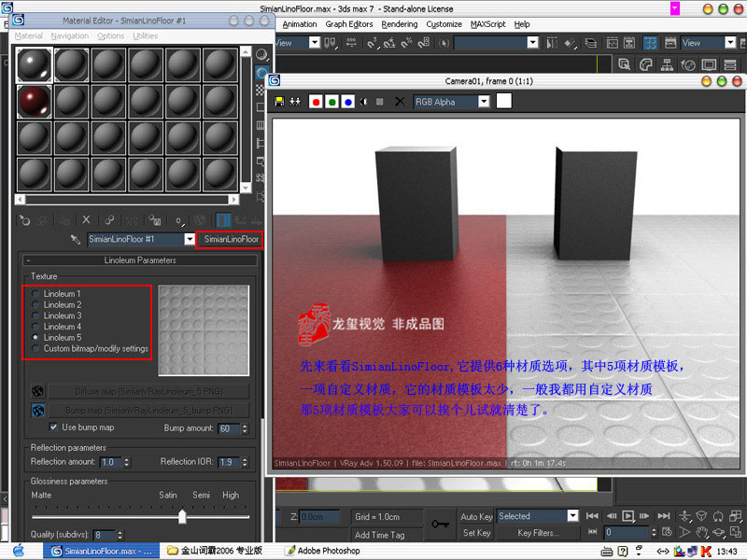The image size is (747, 560).
Task: Click the Material Effects Channel 0 icon
Action: point(179,220)
